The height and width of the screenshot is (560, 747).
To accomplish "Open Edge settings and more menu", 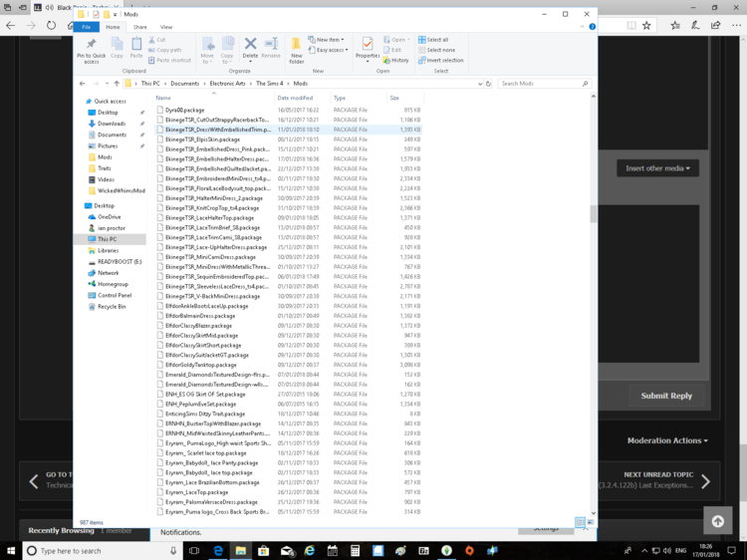I will pyautogui.click(x=736, y=26).
